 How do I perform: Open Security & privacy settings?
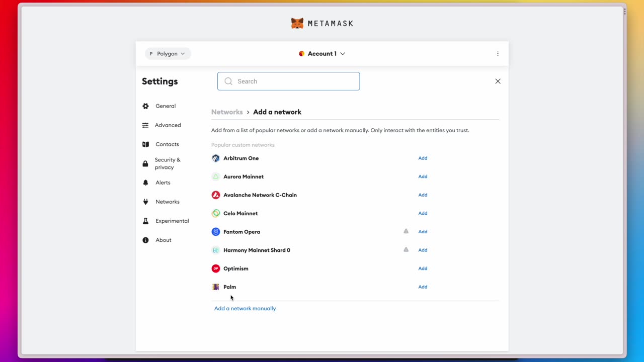pos(168,163)
